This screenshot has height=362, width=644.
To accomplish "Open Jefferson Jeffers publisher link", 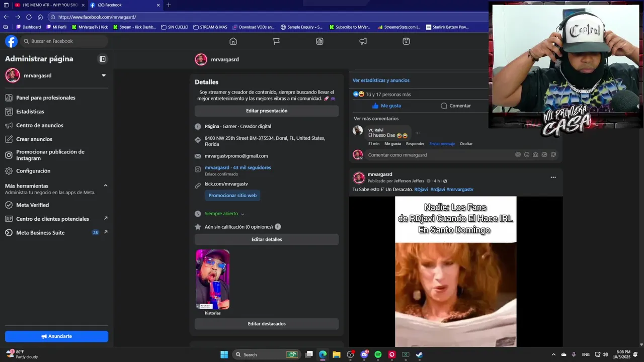I will [x=409, y=181].
